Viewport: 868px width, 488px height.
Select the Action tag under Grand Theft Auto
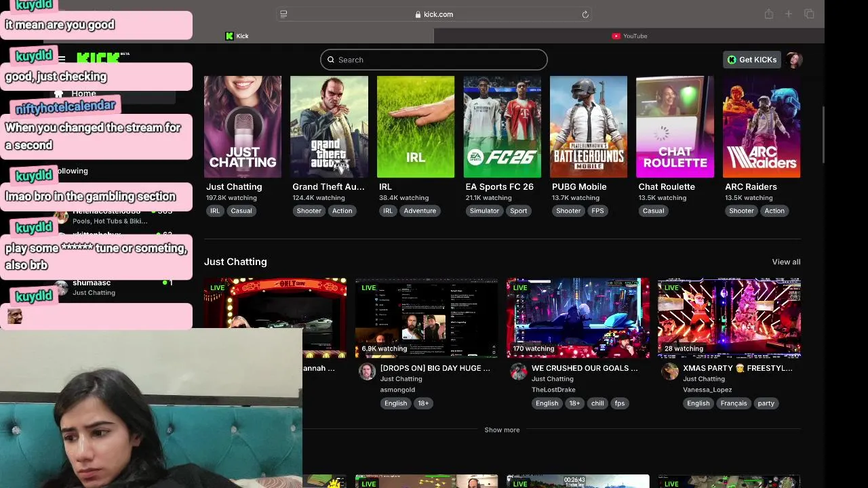342,211
